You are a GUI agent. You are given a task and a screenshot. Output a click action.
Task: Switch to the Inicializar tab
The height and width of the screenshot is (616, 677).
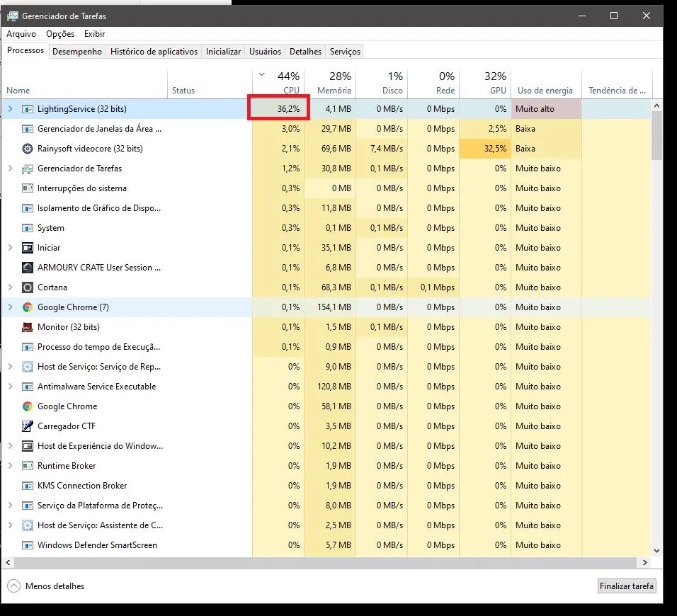pyautogui.click(x=223, y=52)
